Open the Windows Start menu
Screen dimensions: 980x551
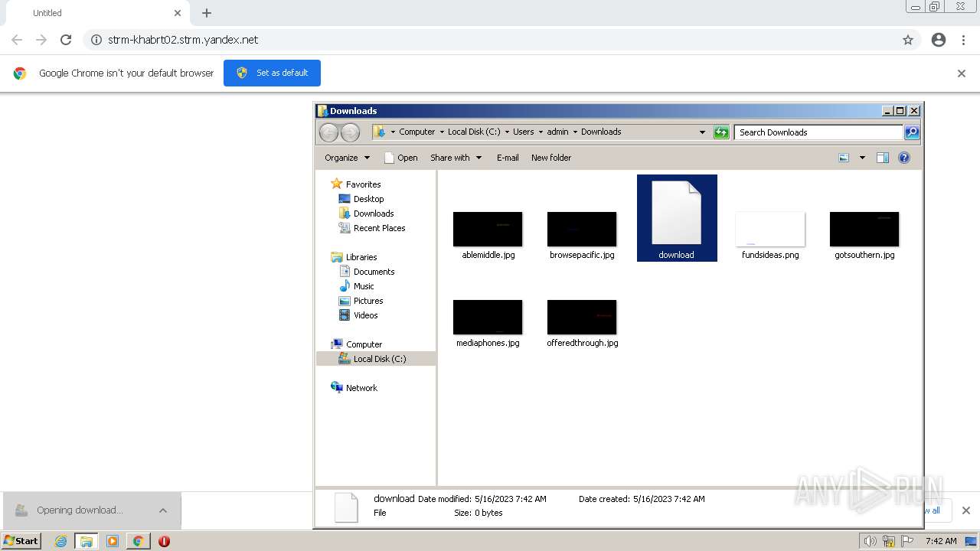pyautogui.click(x=21, y=541)
